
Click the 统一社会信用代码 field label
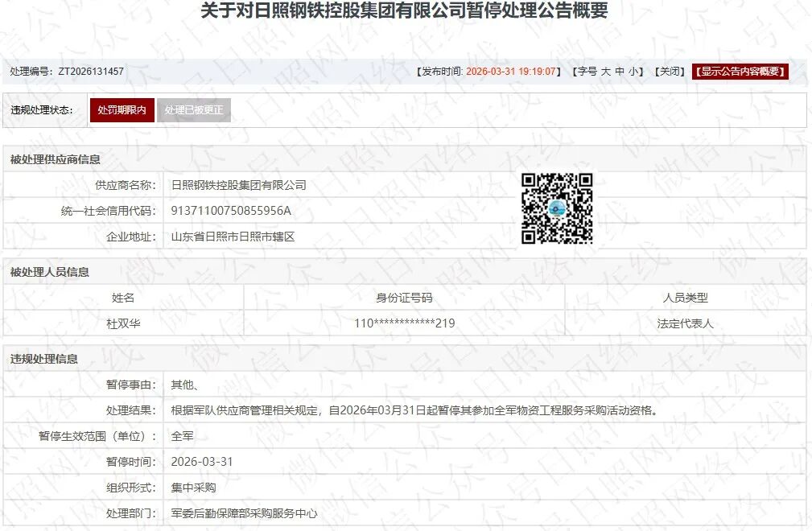tap(108, 211)
